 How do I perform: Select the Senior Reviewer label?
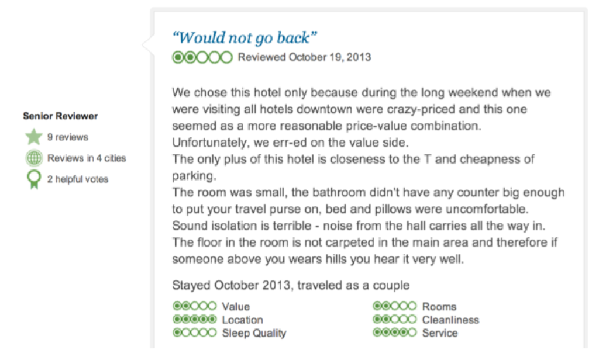[x=60, y=116]
